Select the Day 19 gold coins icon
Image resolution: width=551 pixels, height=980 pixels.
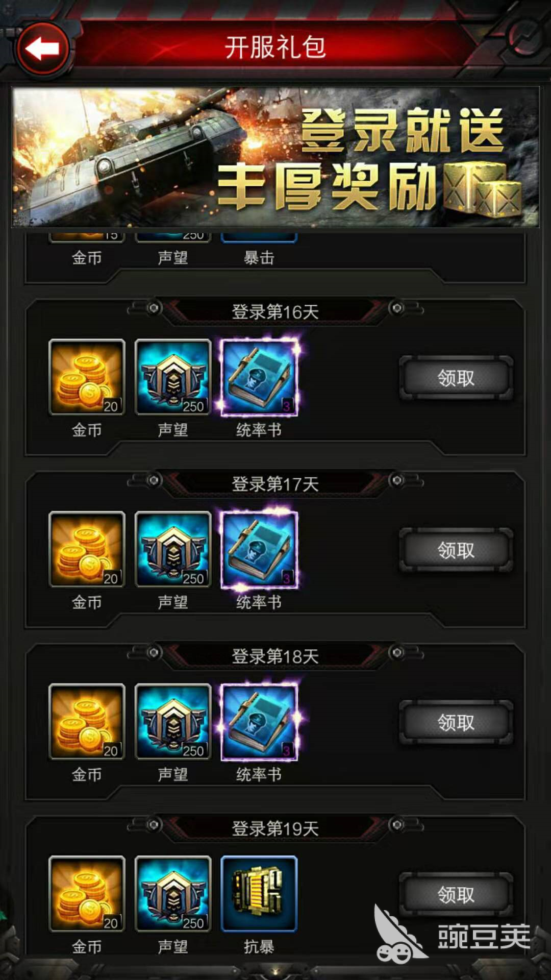(87, 894)
